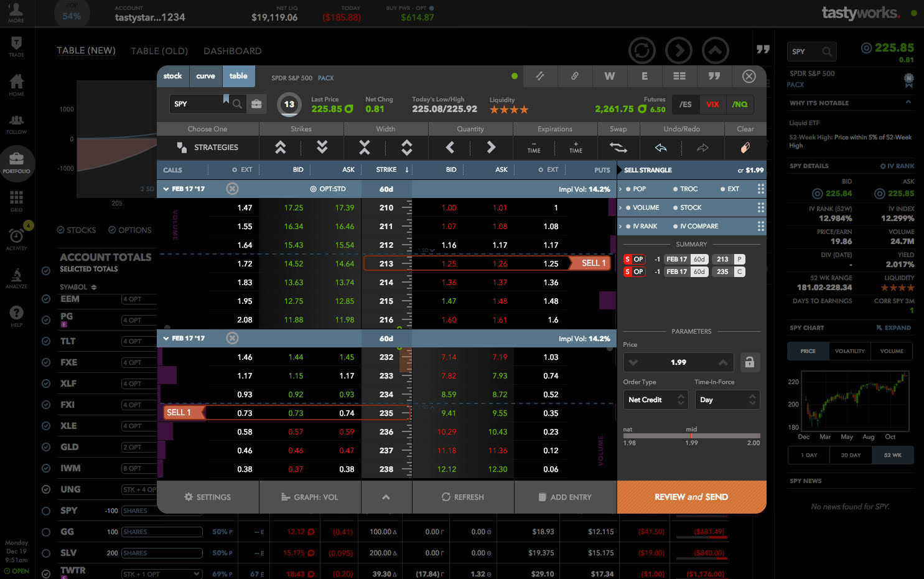Open the Time-In-Force Day dropdown

(727, 400)
